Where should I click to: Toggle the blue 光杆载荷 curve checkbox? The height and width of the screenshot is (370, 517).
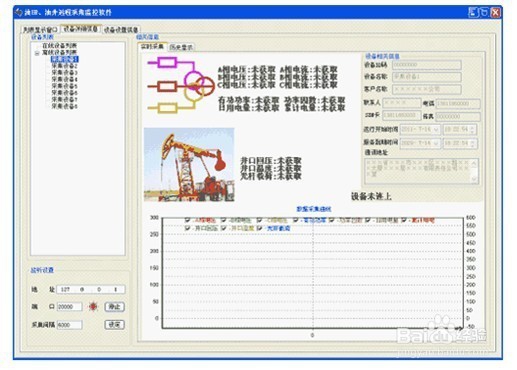(x=260, y=228)
